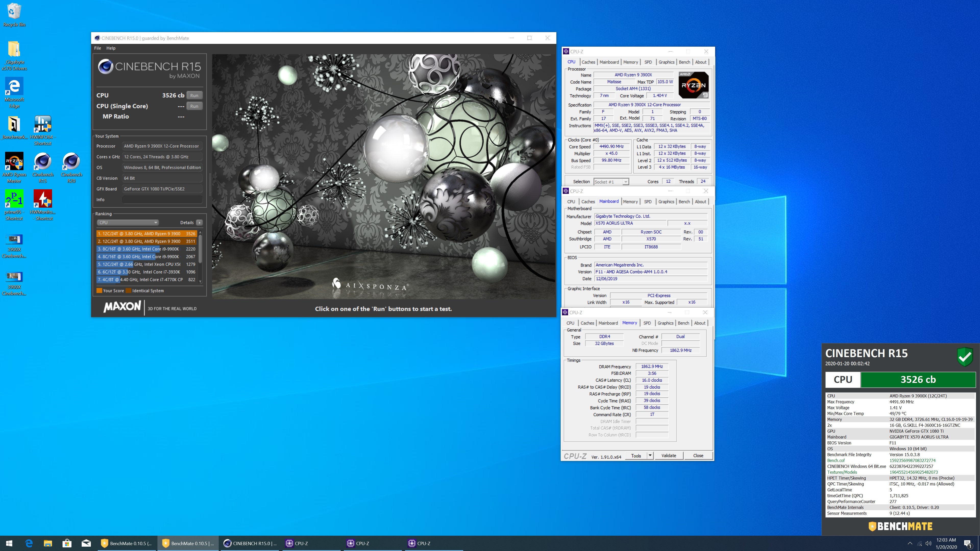
Task: Click the Identical System legend swatch
Action: [129, 291]
